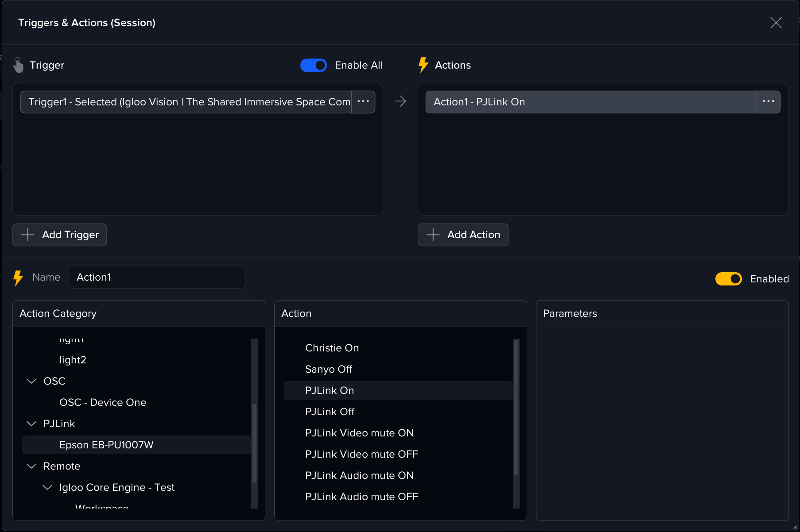Open Action1 three-dot options menu
Image resolution: width=800 pixels, height=532 pixels.
point(768,102)
